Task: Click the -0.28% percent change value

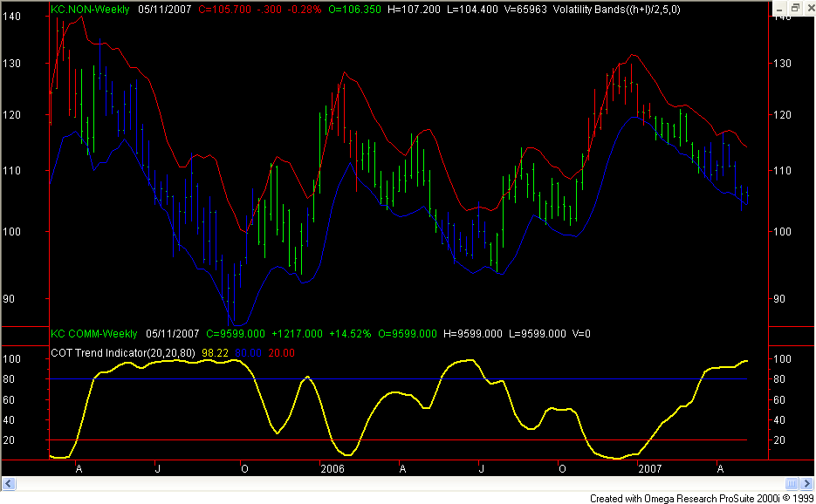Action: point(305,10)
